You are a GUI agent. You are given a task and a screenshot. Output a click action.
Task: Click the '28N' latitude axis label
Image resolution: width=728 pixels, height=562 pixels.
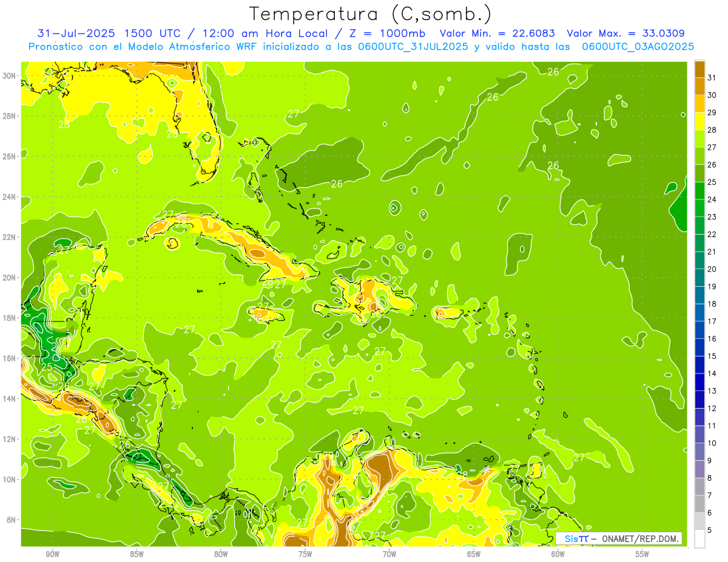(x=9, y=116)
